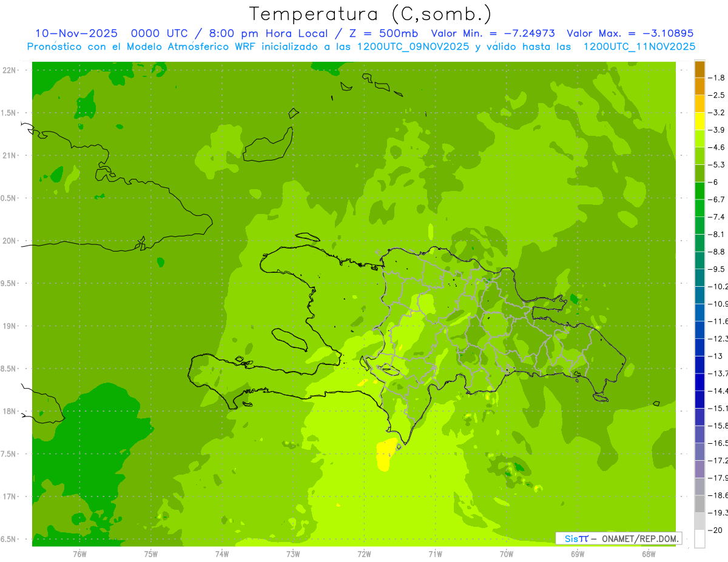Click the '19N' latitude label

[8, 326]
